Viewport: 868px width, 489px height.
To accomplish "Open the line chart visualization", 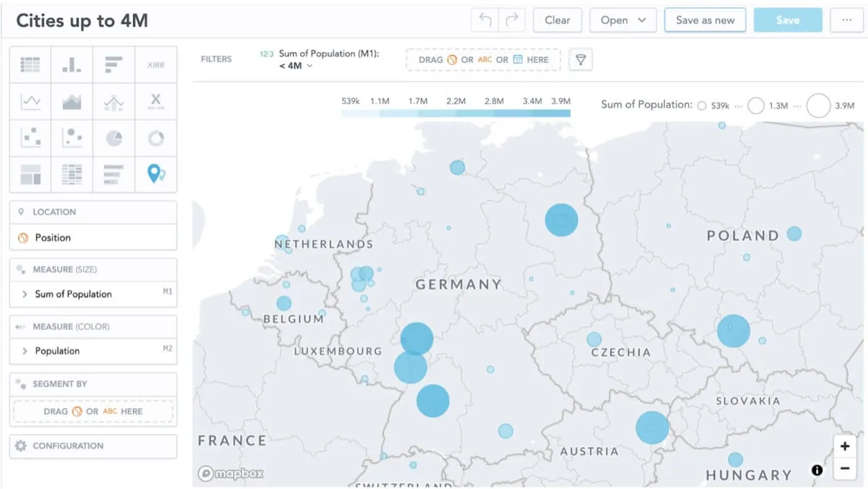I will point(30,101).
